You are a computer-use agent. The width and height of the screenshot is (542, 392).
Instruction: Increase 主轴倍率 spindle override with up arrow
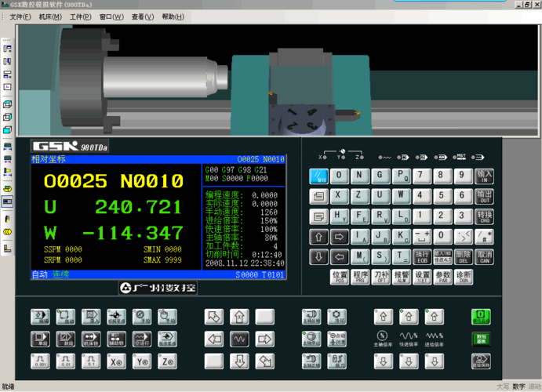tap(384, 317)
